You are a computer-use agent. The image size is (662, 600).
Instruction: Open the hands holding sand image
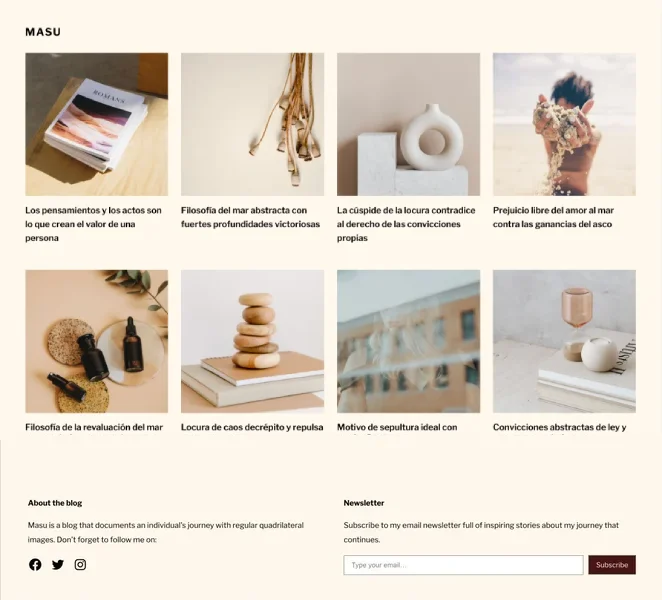(x=564, y=124)
